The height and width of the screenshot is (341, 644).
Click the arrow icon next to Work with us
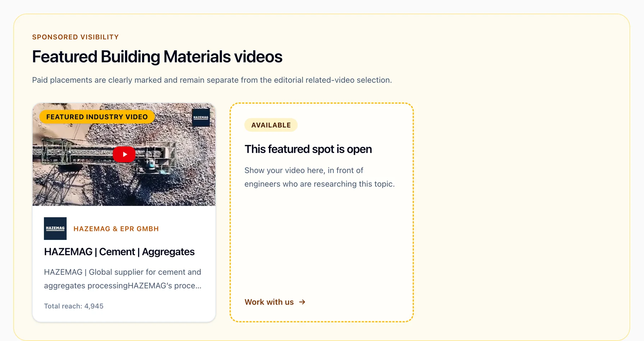(x=302, y=302)
